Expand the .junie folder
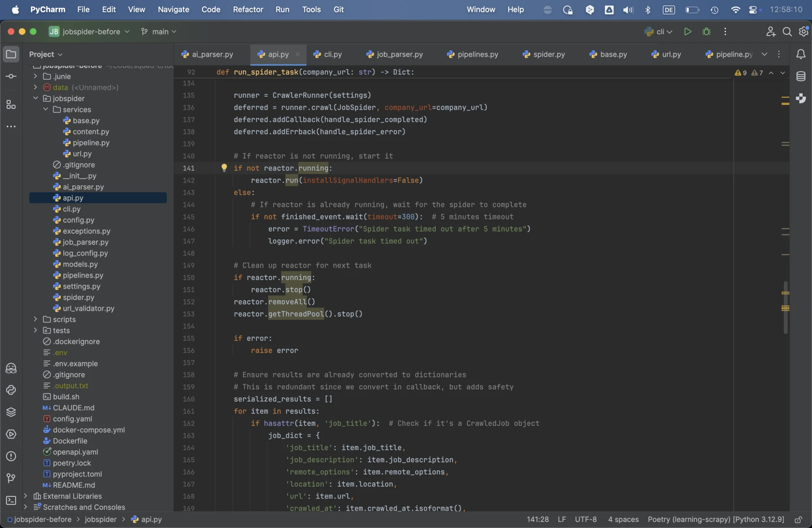812x528 pixels. 36,76
